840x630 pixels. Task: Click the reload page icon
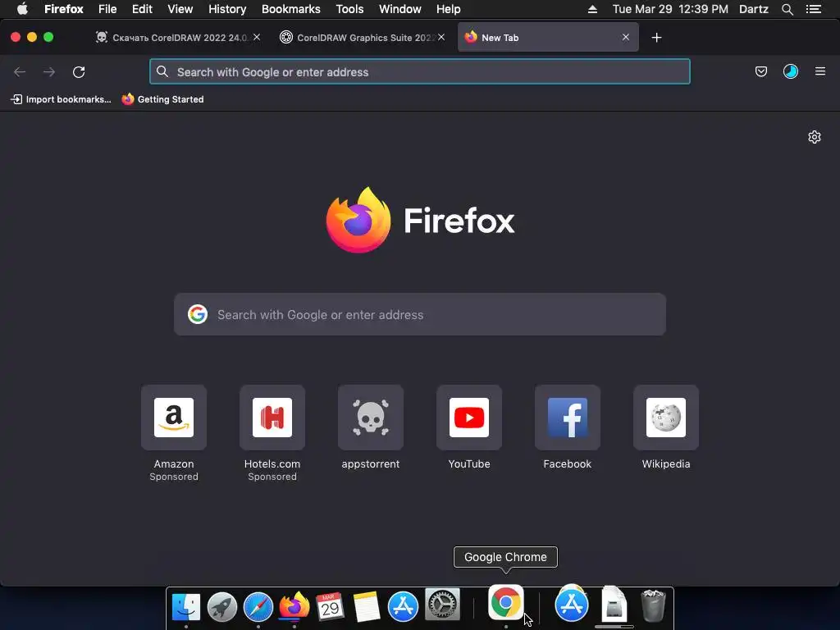[x=79, y=72]
